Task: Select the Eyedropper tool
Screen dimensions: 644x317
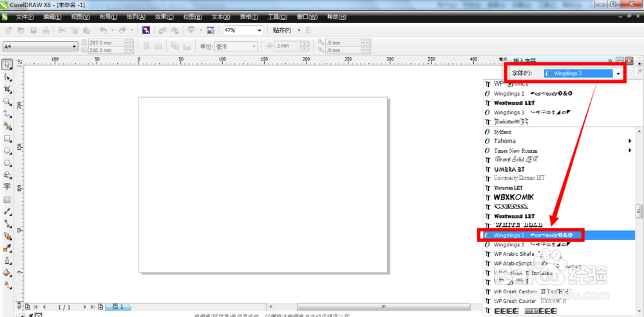Action: tap(7, 248)
